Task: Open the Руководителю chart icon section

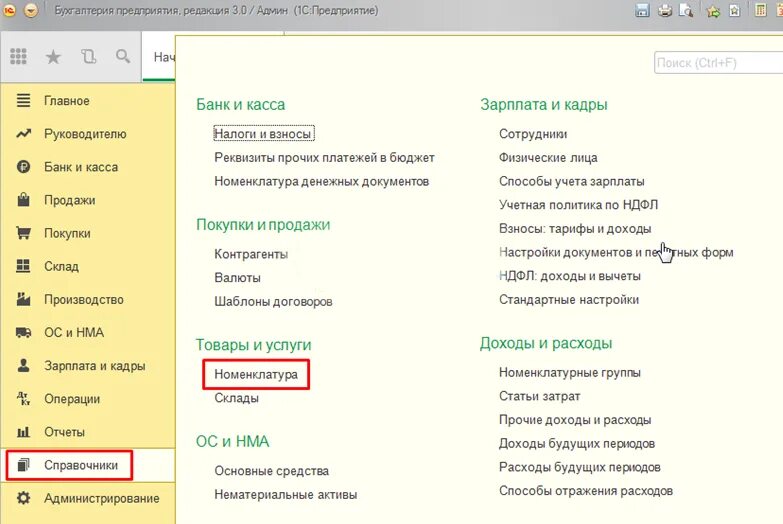Action: click(23, 133)
